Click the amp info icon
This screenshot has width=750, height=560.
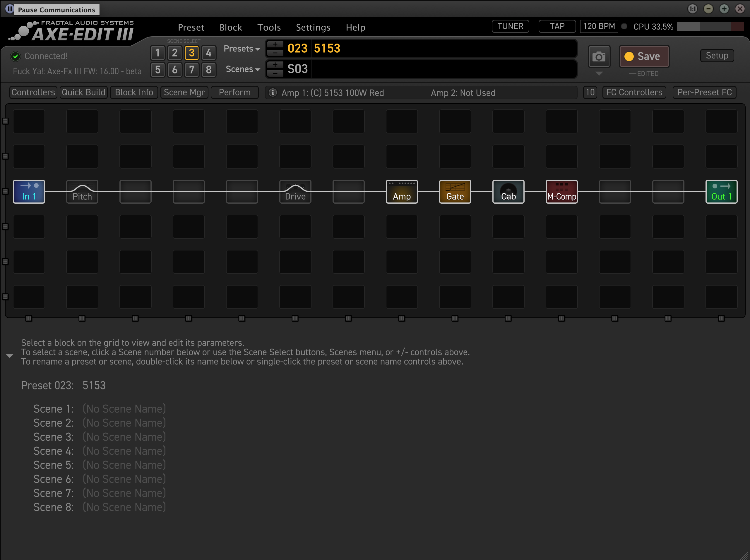273,92
